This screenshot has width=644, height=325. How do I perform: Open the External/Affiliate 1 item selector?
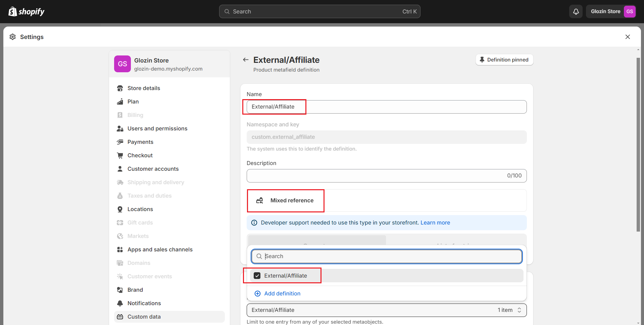click(x=386, y=310)
